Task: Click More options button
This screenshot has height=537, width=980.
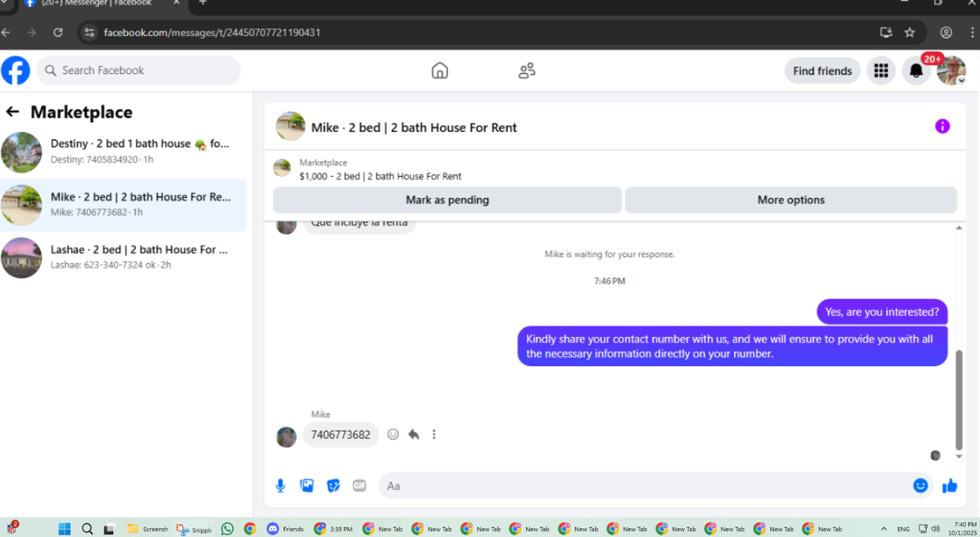Action: pyautogui.click(x=791, y=200)
